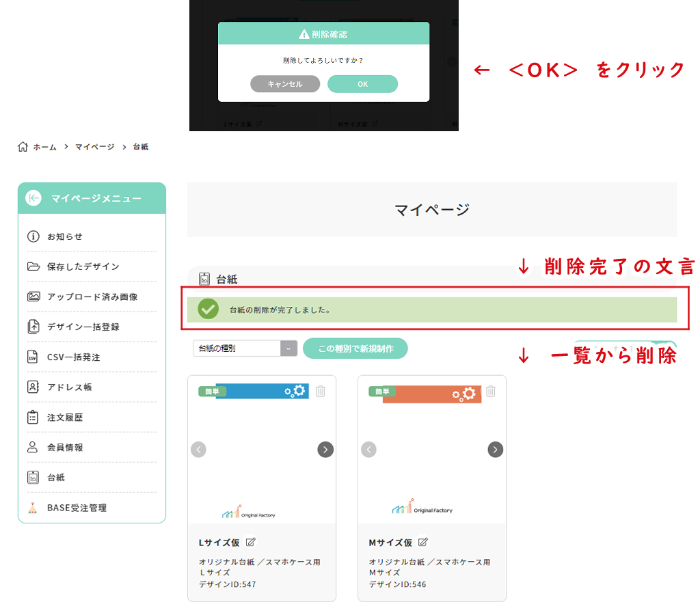Screen dimensions: 700x615
Task: Show previous image on Mサイズ仮 card
Action: point(369,450)
